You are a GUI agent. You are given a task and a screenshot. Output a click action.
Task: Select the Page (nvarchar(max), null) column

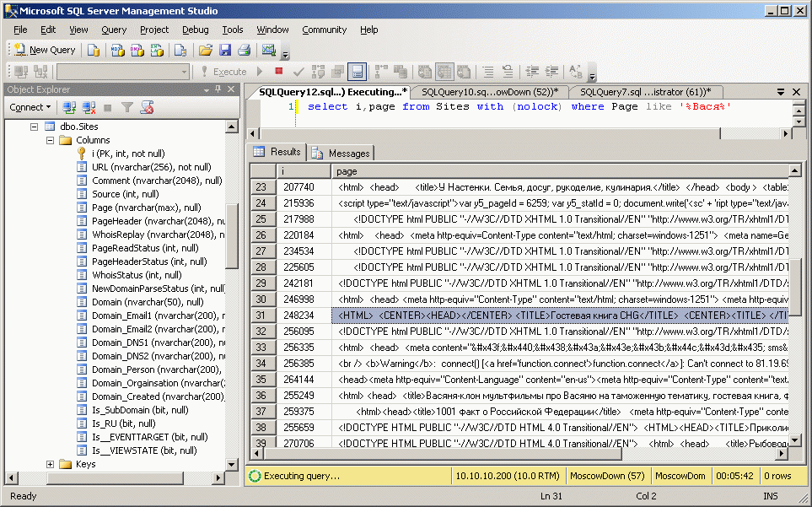click(147, 208)
